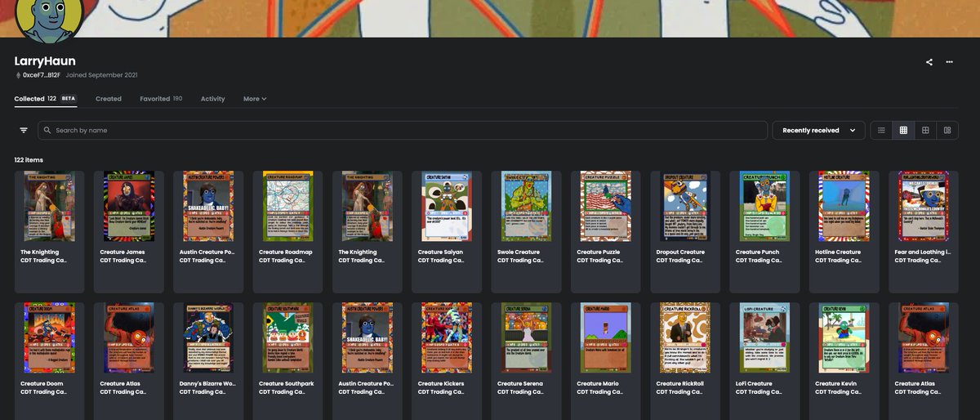Screen dimensions: 980x420
Task: Open Creature Southpark card image
Action: click(x=288, y=337)
